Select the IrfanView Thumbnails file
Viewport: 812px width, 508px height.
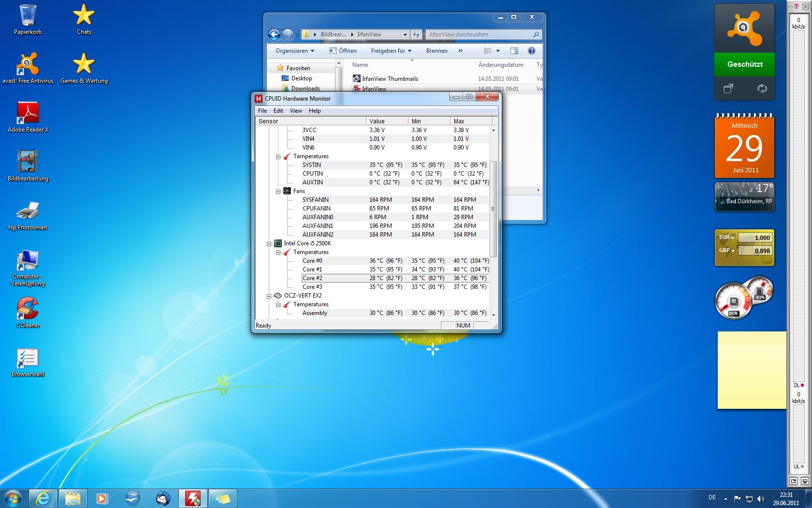click(390, 79)
